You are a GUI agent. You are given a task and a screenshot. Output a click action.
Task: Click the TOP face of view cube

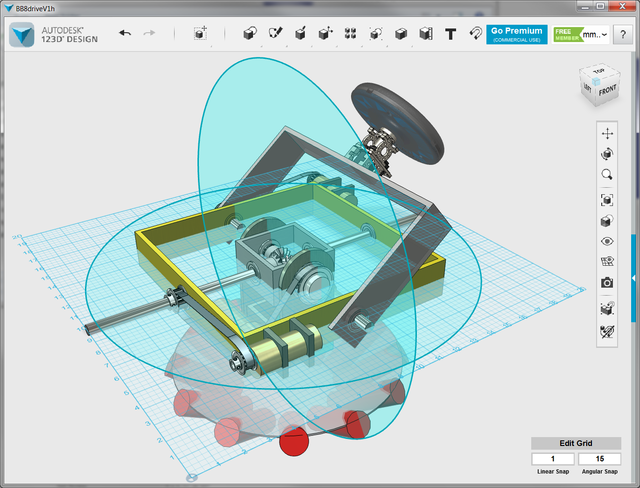(599, 72)
